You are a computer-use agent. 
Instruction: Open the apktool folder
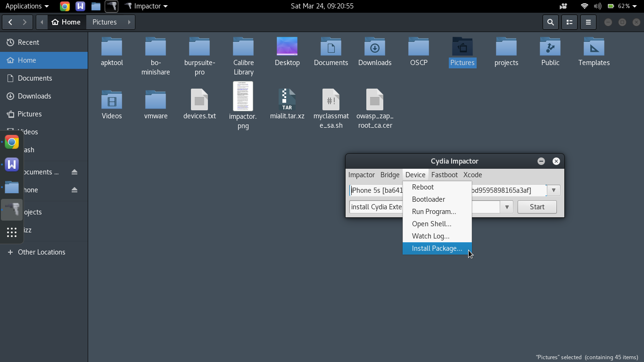[x=112, y=52]
